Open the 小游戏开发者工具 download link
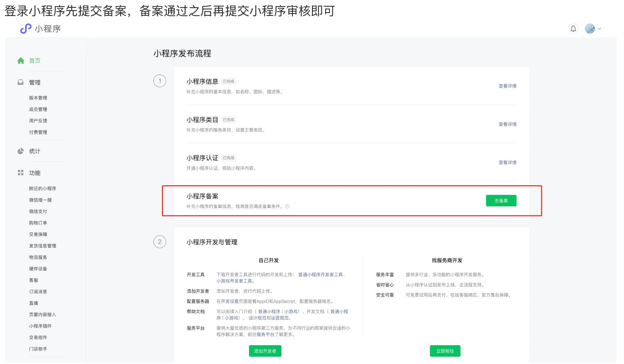Viewport: 624px width, 364px height. [x=234, y=281]
